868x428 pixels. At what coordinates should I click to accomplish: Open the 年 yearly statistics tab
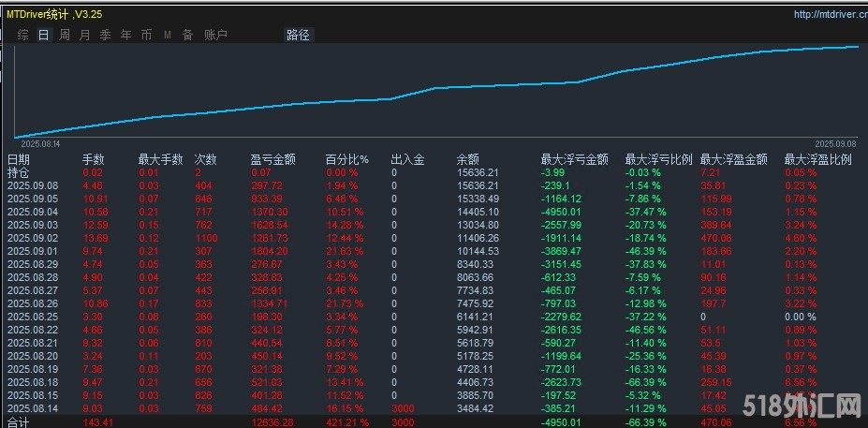point(125,35)
